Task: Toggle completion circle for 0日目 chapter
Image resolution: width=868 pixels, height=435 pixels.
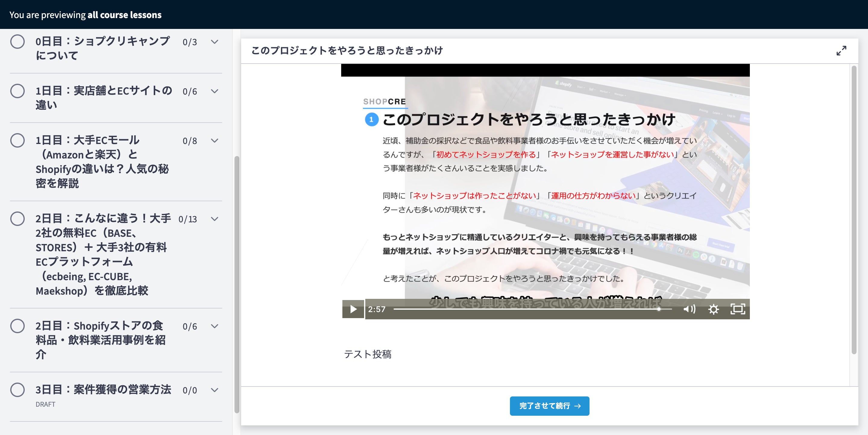Action: [x=17, y=41]
